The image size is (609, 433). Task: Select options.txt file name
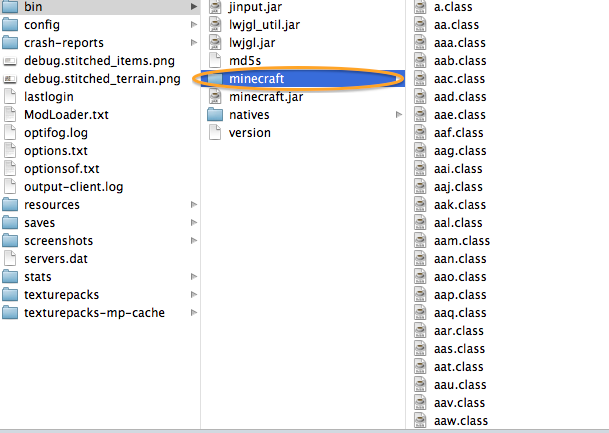(56, 151)
